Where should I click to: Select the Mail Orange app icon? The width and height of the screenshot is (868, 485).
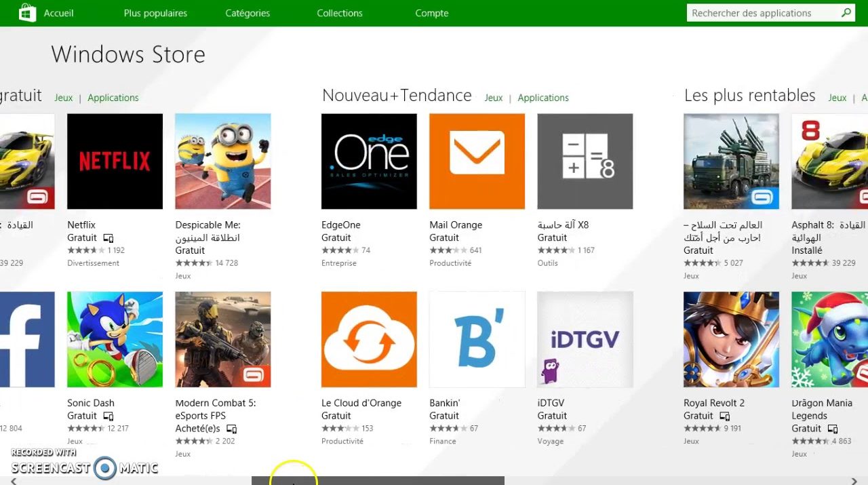(x=477, y=161)
